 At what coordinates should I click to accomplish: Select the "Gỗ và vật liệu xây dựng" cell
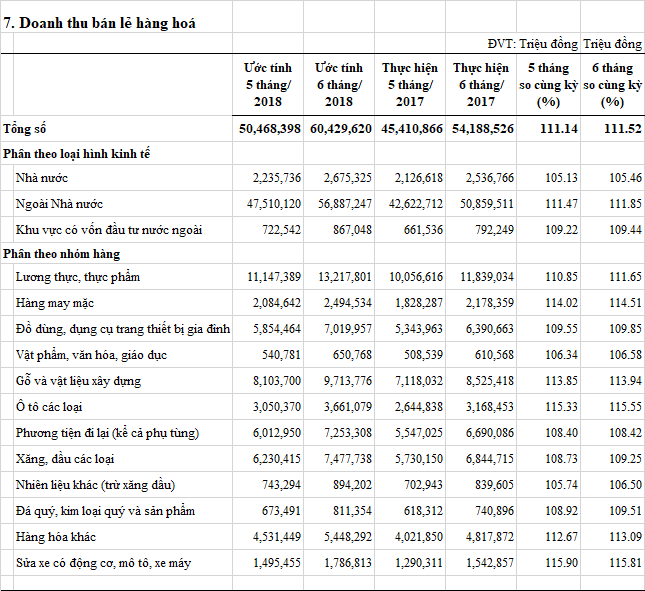[x=78, y=381]
